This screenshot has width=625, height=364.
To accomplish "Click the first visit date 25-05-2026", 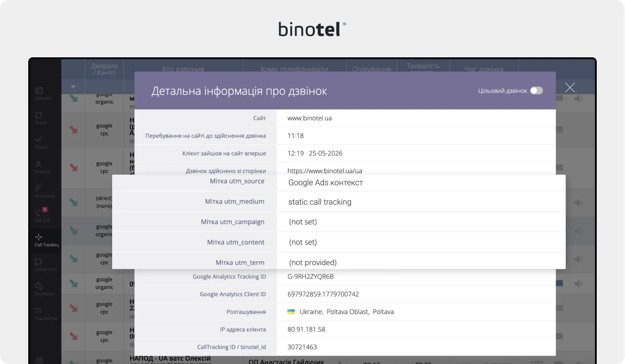I will tap(325, 153).
